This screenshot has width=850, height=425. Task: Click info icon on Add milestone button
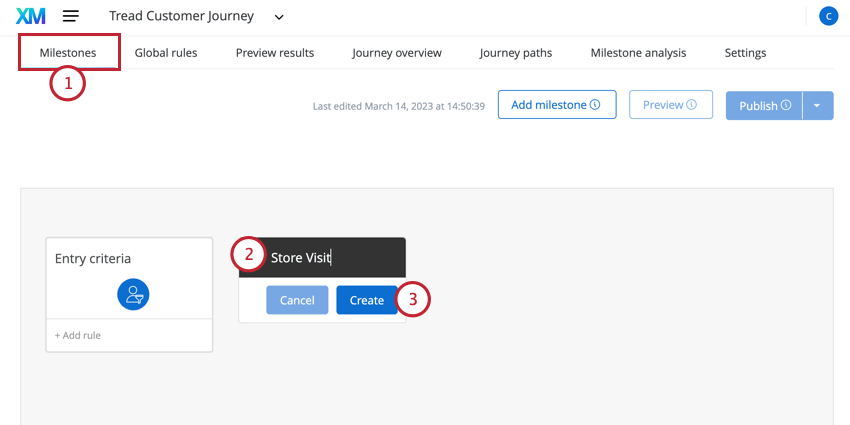[595, 105]
